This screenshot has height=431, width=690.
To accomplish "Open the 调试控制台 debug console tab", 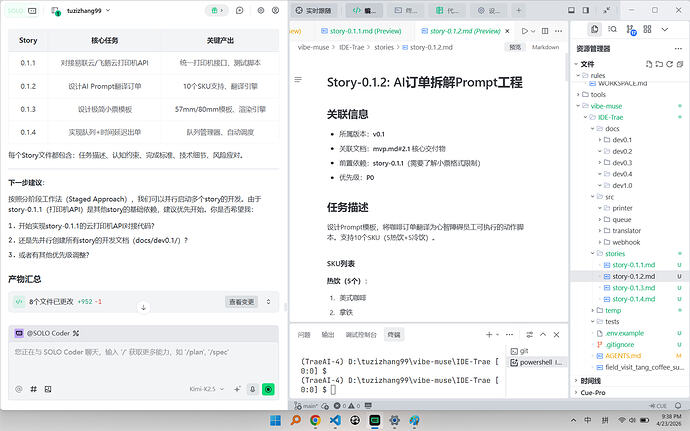I will (360, 335).
